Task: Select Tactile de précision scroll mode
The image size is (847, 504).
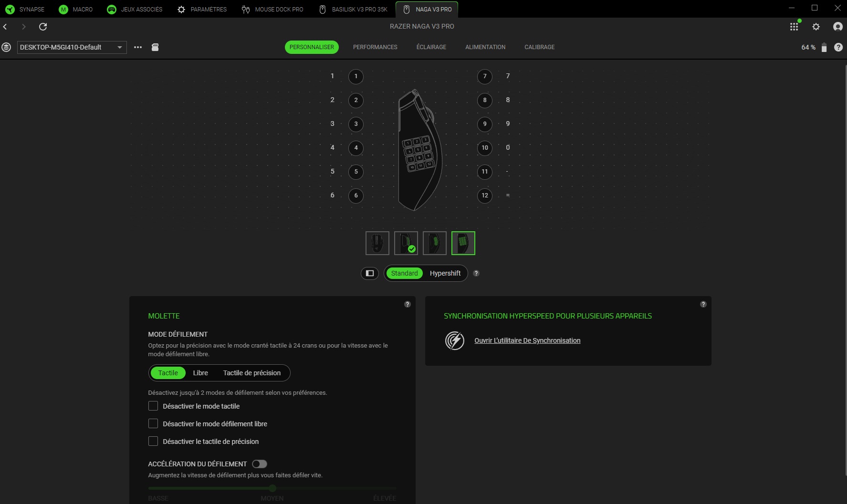Action: [252, 373]
